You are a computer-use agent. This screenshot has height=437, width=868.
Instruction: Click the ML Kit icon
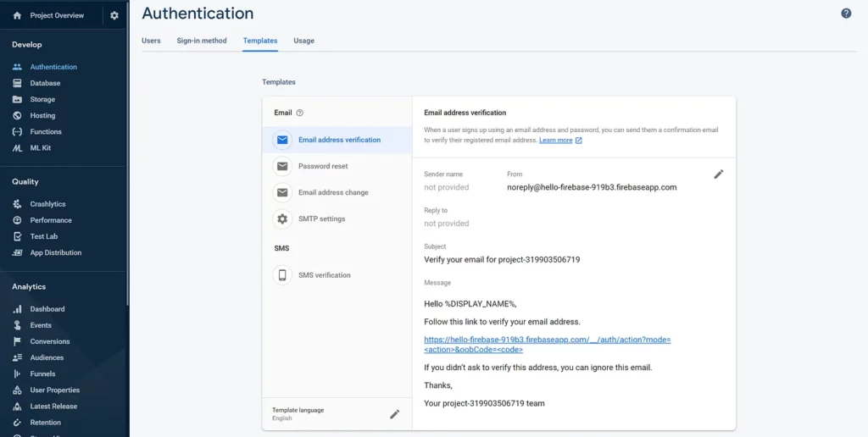coord(17,148)
